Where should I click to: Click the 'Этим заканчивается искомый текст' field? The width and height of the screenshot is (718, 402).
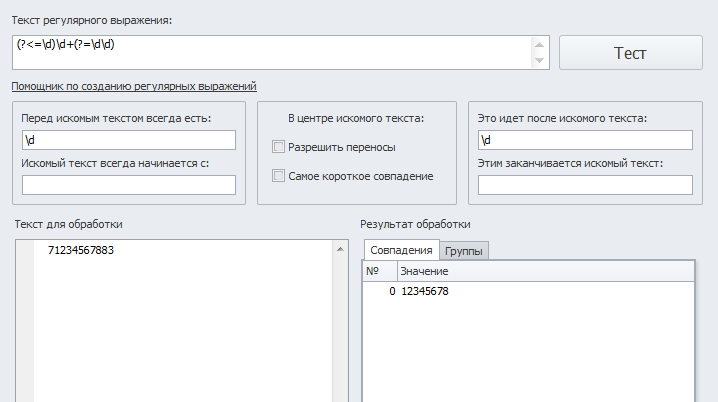(585, 185)
